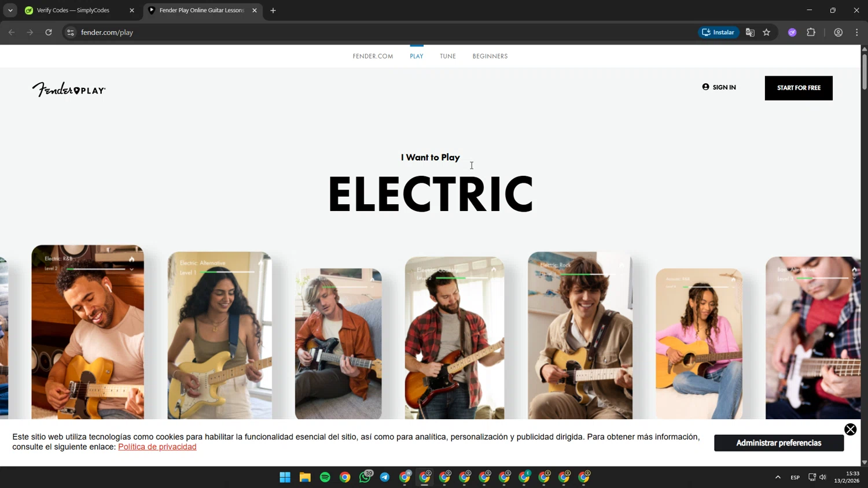Select the Electric Alternative lesson card
Image resolution: width=868 pixels, height=488 pixels.
tap(220, 335)
